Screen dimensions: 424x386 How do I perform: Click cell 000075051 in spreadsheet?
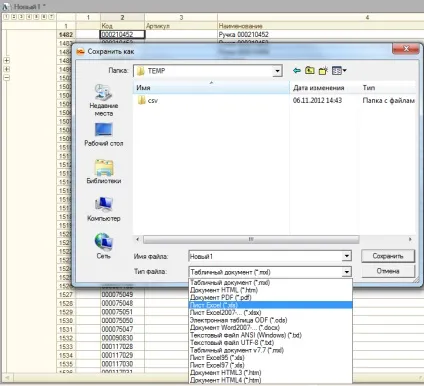(122, 312)
